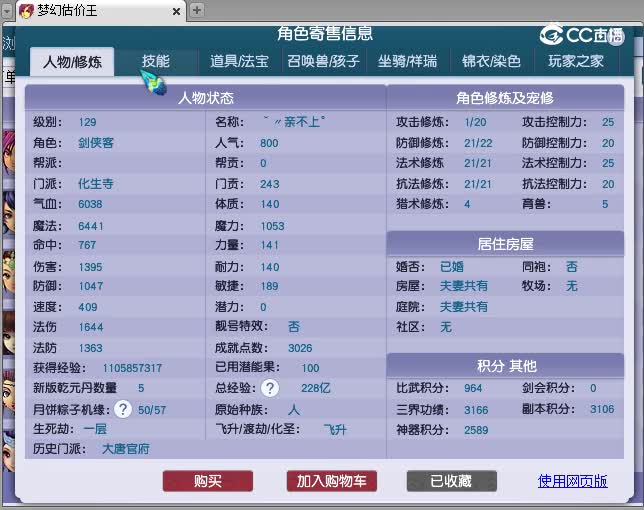Click the 气血 value 6038

90,204
